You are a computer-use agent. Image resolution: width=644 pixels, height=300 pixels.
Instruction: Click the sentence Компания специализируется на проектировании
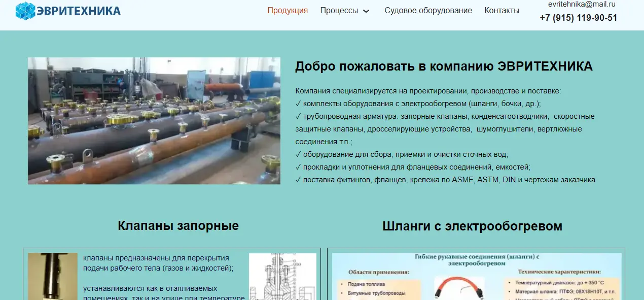click(428, 91)
